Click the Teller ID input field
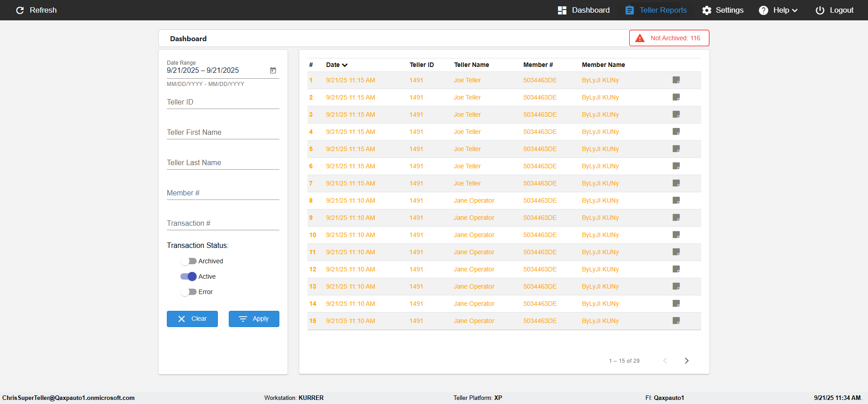Viewport: 868px width, 404px height. tap(223, 102)
